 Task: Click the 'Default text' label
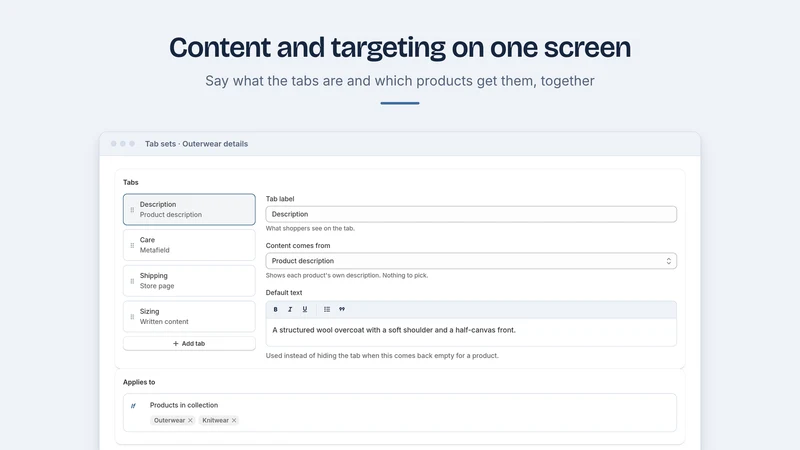(x=284, y=292)
